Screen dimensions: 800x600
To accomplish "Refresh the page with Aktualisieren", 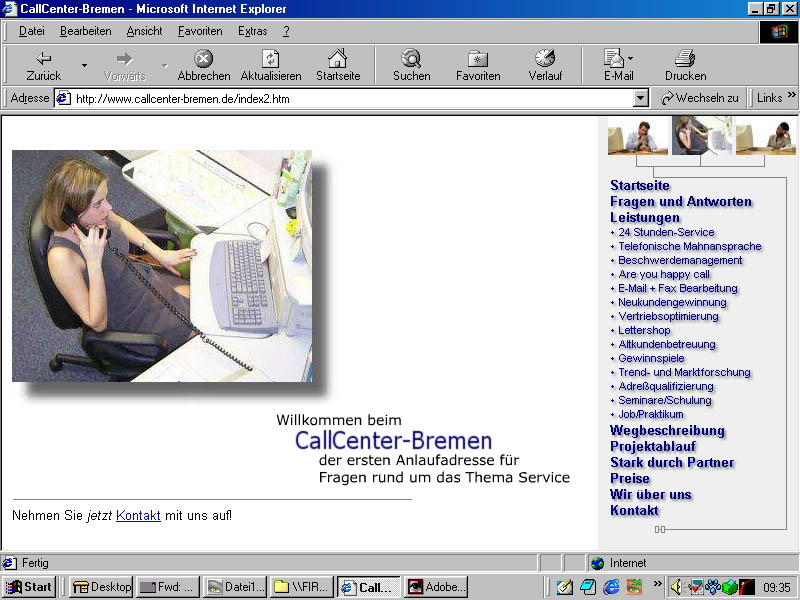I will click(271, 65).
